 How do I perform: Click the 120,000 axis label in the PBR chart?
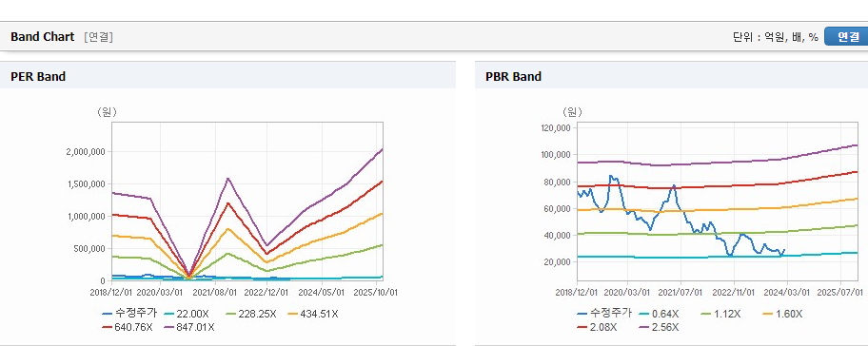pos(556,128)
